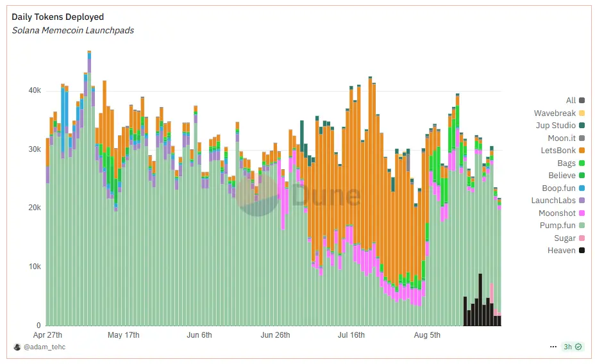The image size is (595, 364).
Task: Open the @adam_tehc author profile link
Action: [x=44, y=347]
